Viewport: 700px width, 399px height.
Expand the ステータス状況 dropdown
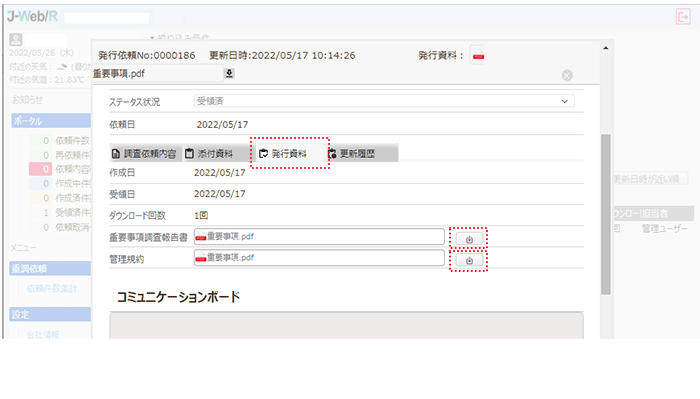384,101
